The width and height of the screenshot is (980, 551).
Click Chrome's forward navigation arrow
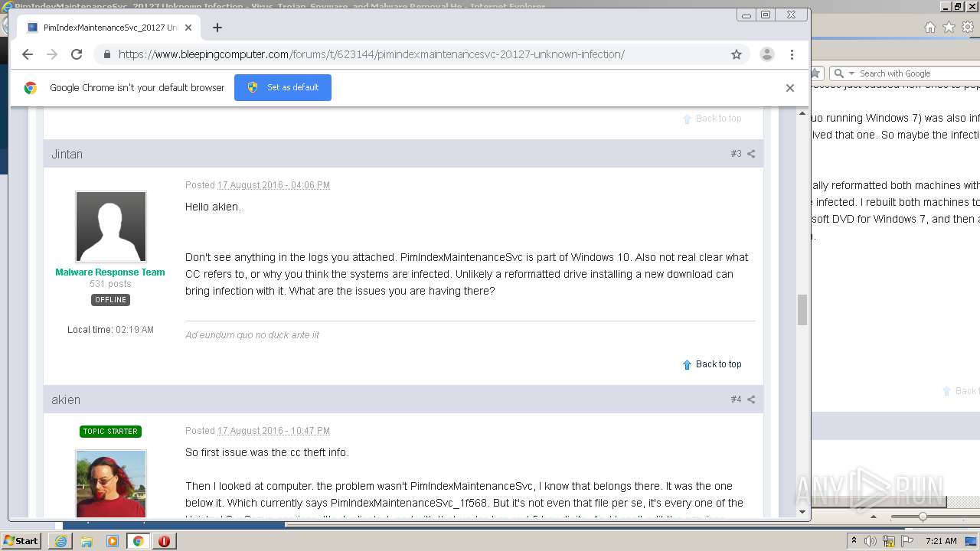point(52,54)
